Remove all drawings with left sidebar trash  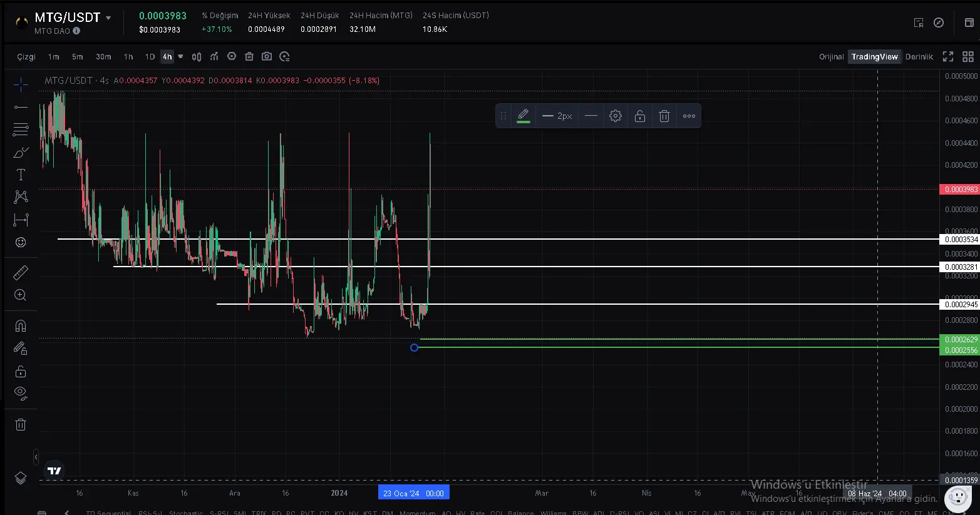coord(21,425)
